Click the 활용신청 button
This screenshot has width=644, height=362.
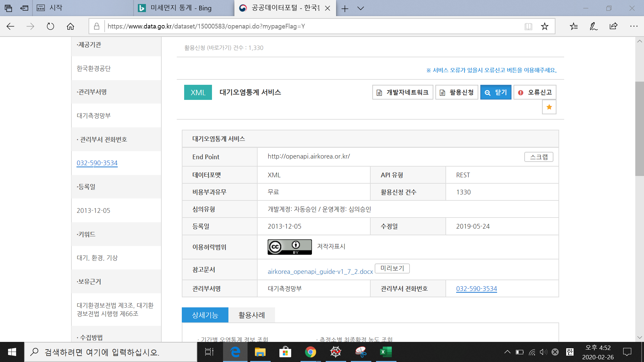(x=457, y=93)
